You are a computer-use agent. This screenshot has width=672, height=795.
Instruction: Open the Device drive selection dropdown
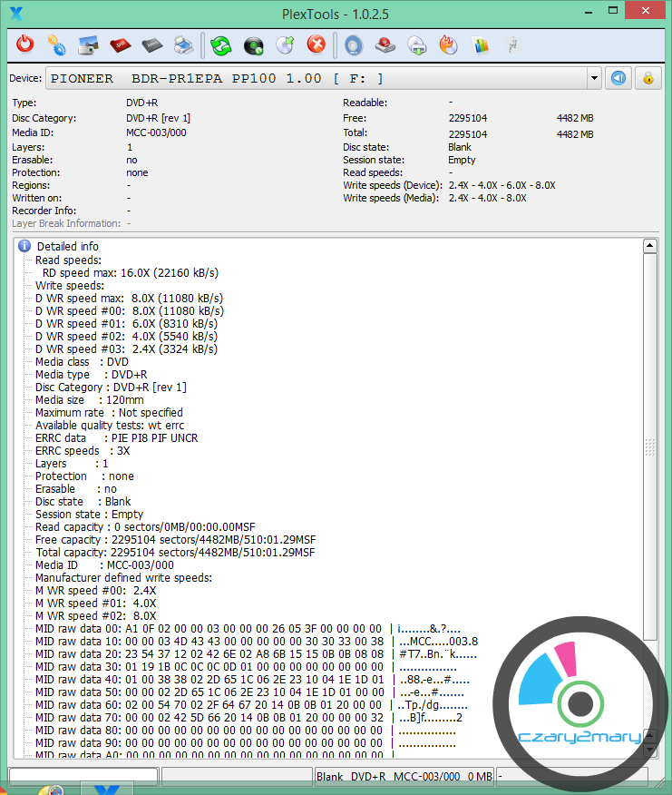coord(594,78)
